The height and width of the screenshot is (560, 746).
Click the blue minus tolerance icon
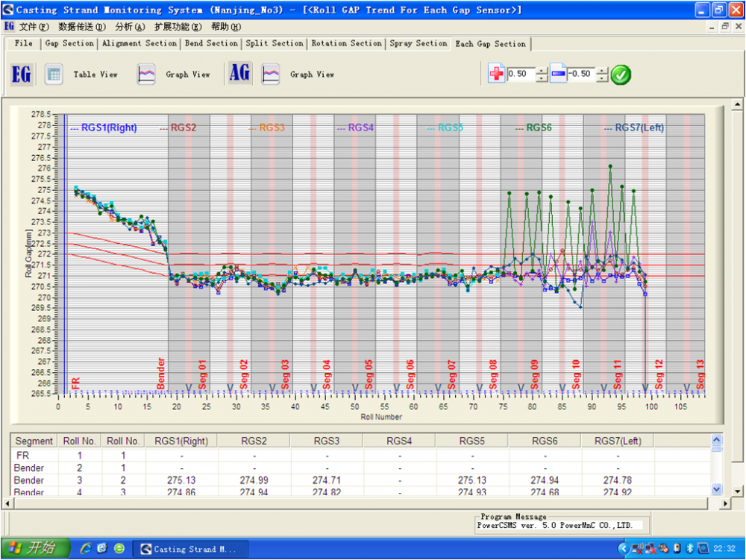pyautogui.click(x=558, y=74)
